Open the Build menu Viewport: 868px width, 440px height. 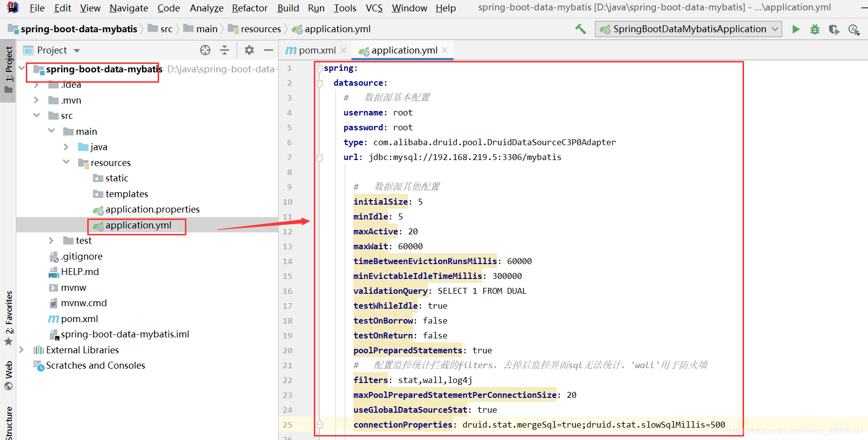click(288, 8)
